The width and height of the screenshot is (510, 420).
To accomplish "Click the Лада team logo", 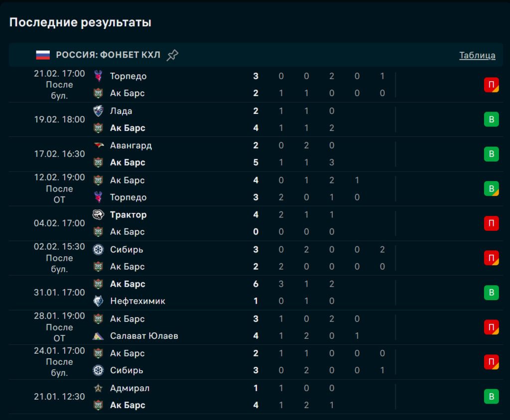I will click(98, 111).
